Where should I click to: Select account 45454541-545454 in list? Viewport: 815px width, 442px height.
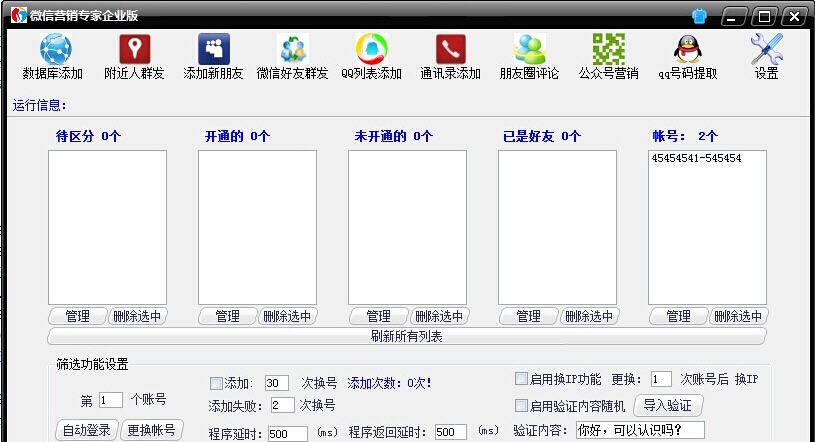pos(696,158)
